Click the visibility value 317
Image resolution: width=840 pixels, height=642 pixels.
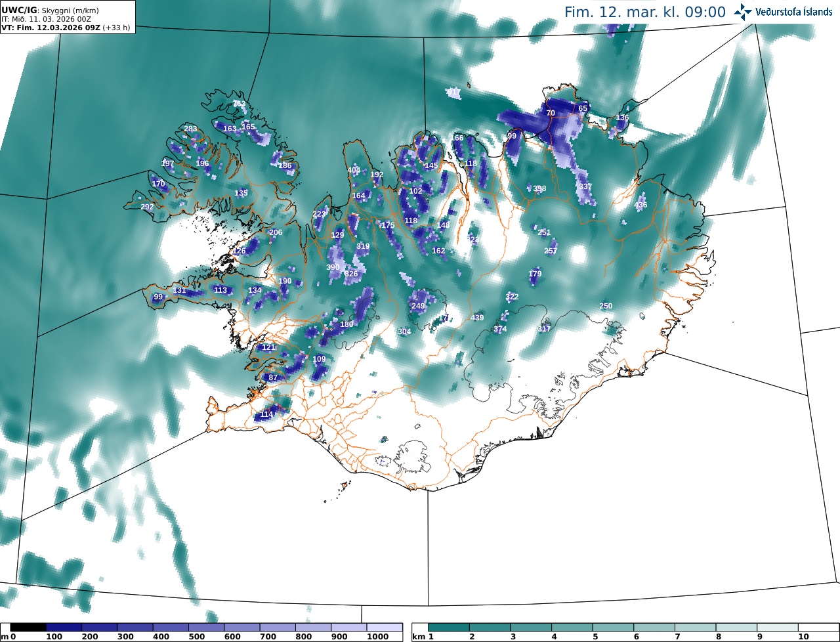544,329
